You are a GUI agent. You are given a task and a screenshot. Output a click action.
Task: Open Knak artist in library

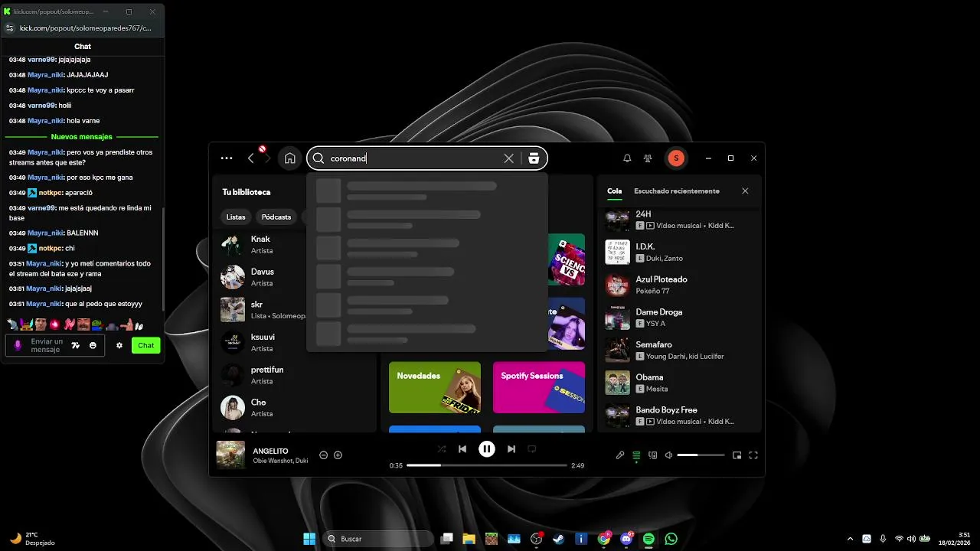pos(294,245)
